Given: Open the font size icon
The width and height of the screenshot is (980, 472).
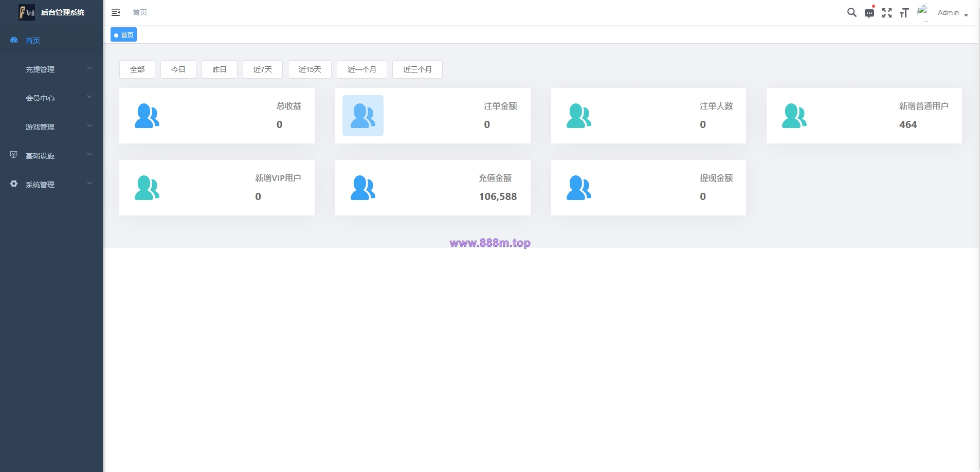Looking at the screenshot, I should [x=904, y=13].
